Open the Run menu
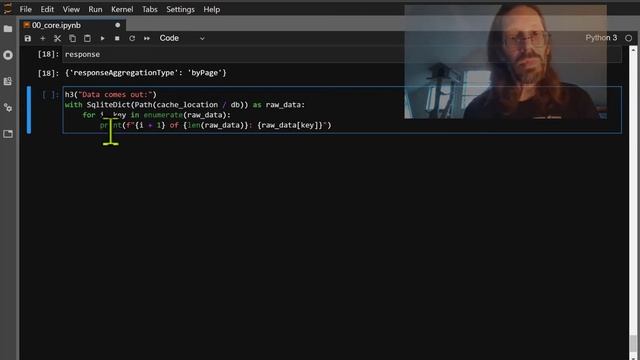640x360 pixels. [x=95, y=9]
